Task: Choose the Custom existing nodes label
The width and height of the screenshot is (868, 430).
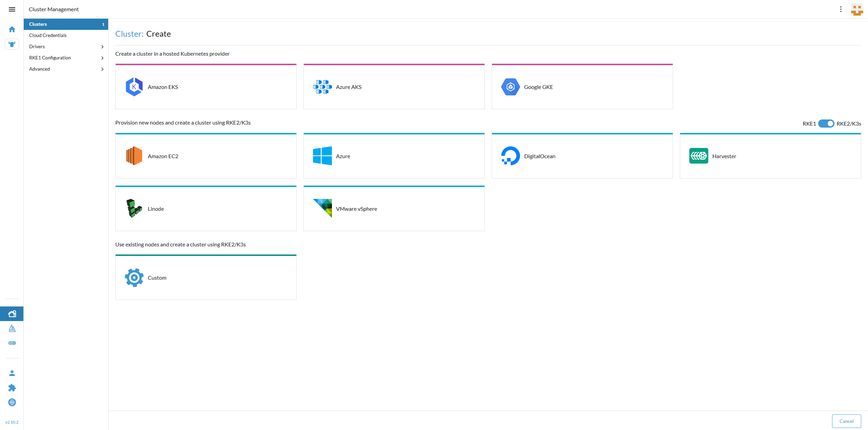Action: tap(157, 278)
